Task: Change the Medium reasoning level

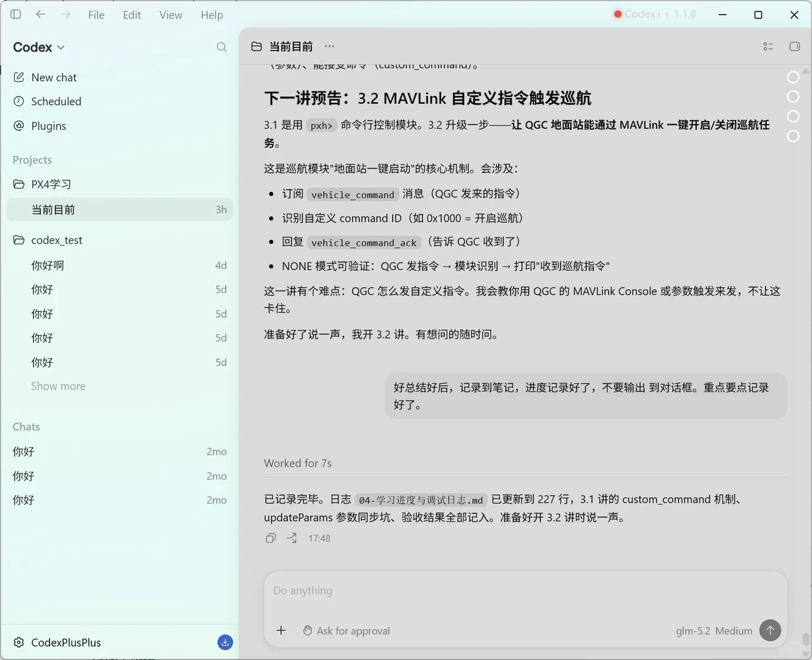Action: (x=734, y=631)
